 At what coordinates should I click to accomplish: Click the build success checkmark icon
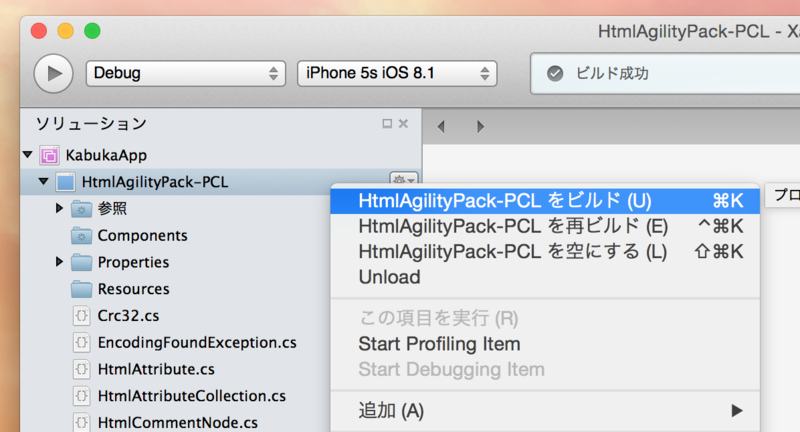(x=555, y=73)
